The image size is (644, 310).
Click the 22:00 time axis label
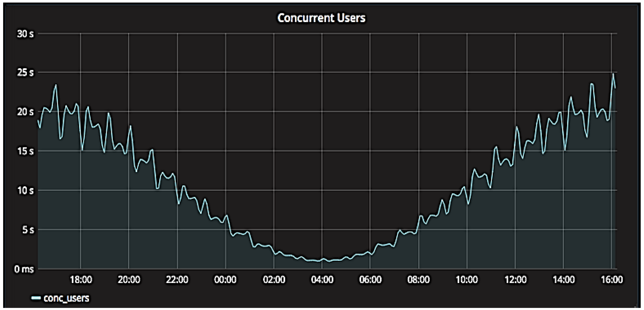(x=177, y=279)
